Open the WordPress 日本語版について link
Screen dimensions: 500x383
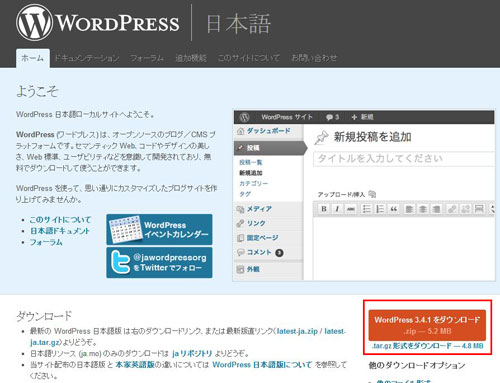pyautogui.click(x=262, y=364)
